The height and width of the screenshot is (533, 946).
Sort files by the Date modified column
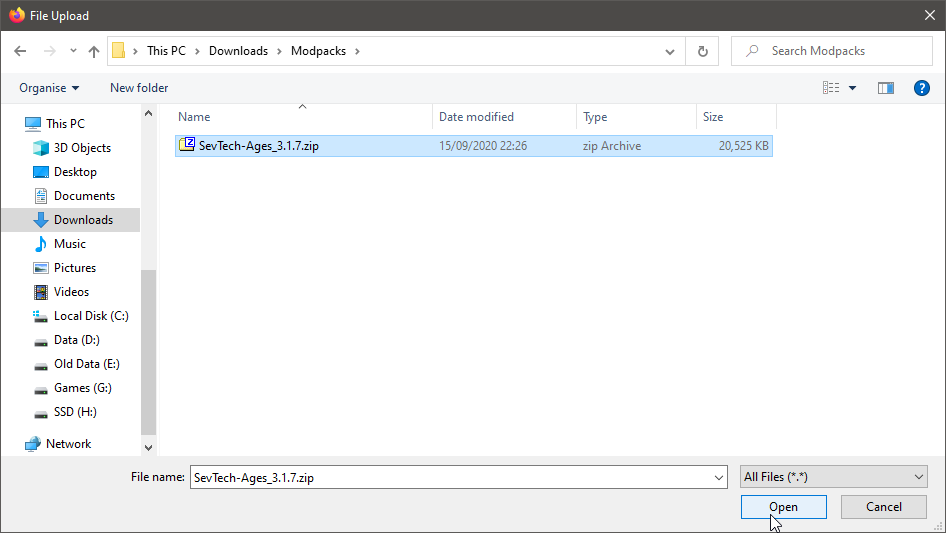pos(504,117)
